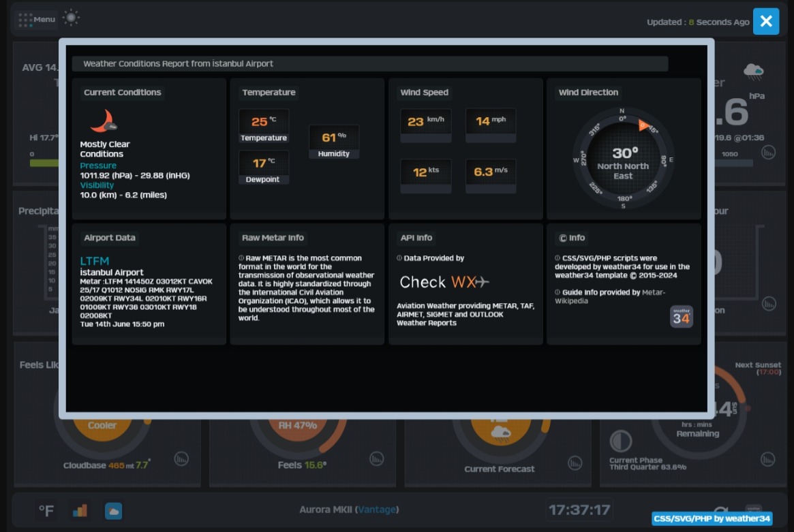
Task: Click the 12 kts wind speed tile
Action: pos(426,176)
